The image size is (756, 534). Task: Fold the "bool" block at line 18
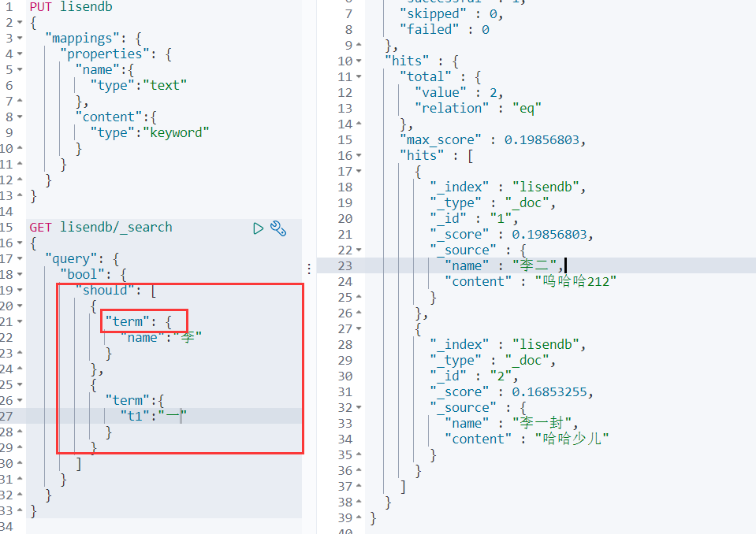[20, 274]
